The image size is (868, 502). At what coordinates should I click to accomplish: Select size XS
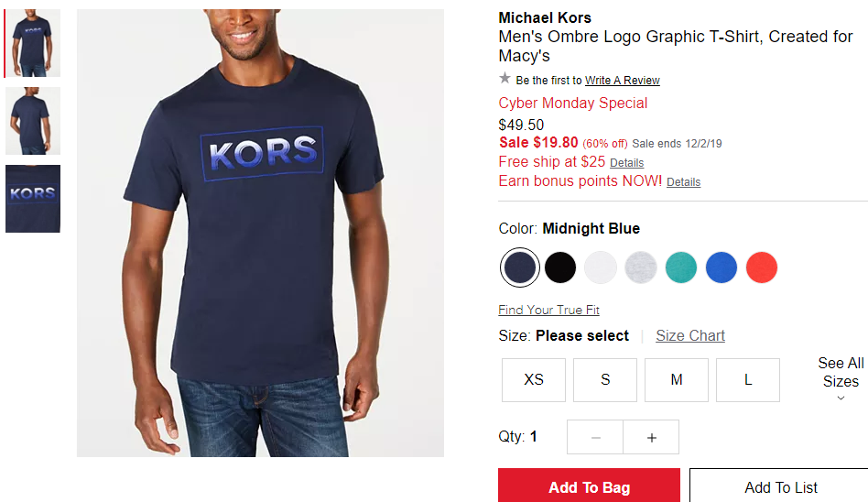point(534,379)
